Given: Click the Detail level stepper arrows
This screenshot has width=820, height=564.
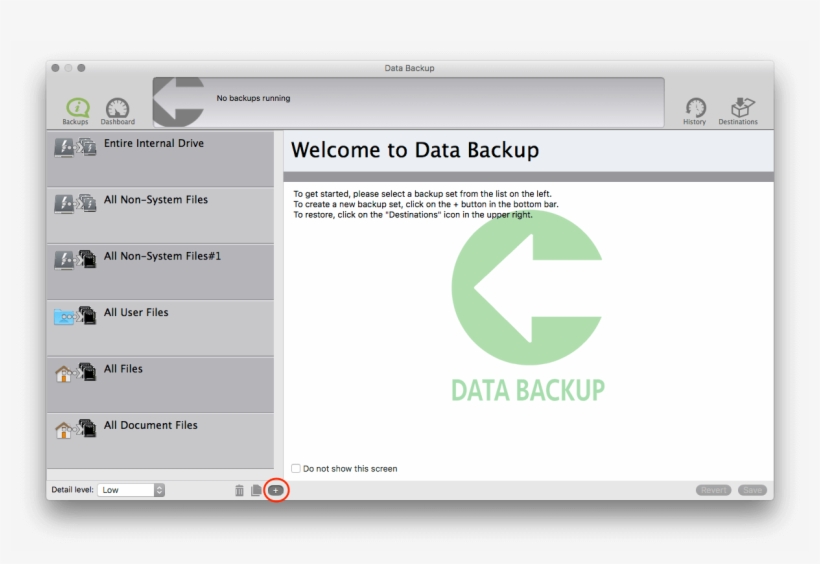Looking at the screenshot, I should point(160,490).
